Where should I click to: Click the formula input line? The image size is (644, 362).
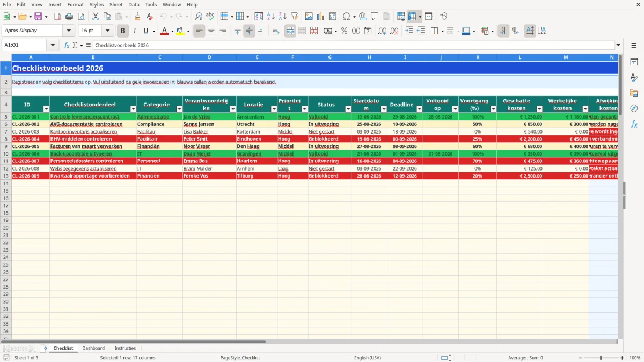354,45
